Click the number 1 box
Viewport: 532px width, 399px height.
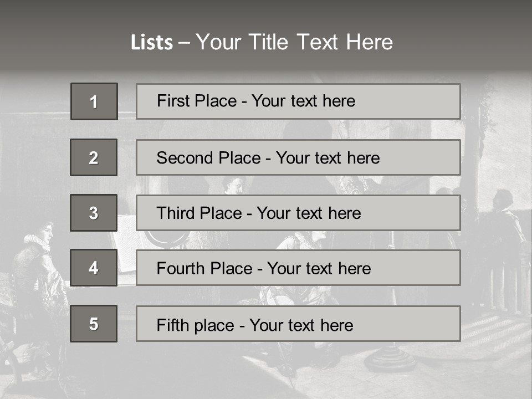(94, 101)
